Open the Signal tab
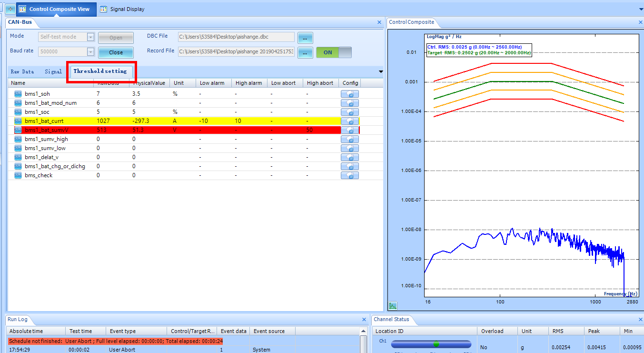 coord(53,71)
